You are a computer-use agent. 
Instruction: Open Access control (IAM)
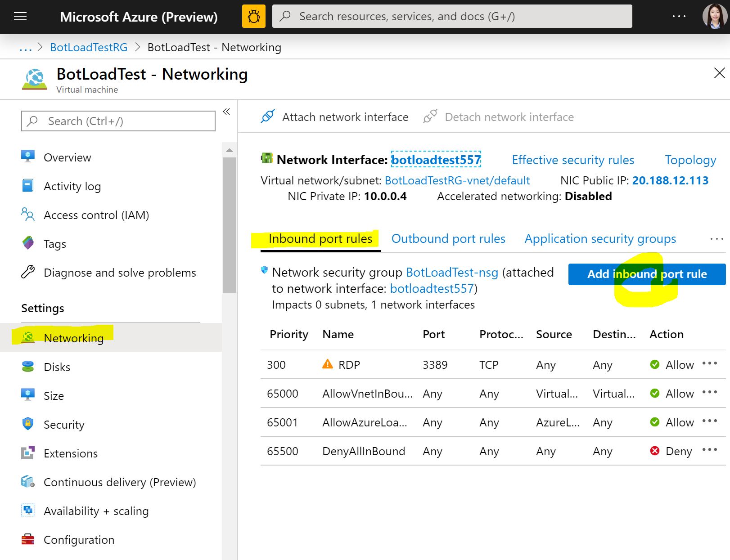[x=96, y=215]
